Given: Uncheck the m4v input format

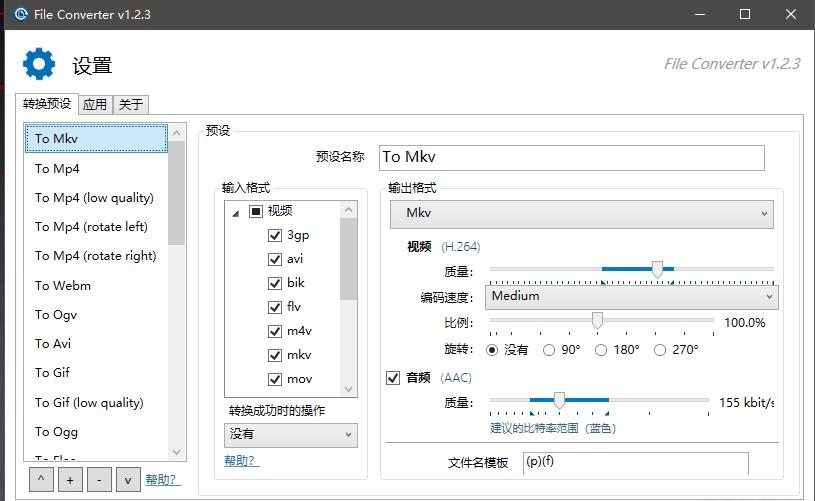Looking at the screenshot, I should pos(274,331).
